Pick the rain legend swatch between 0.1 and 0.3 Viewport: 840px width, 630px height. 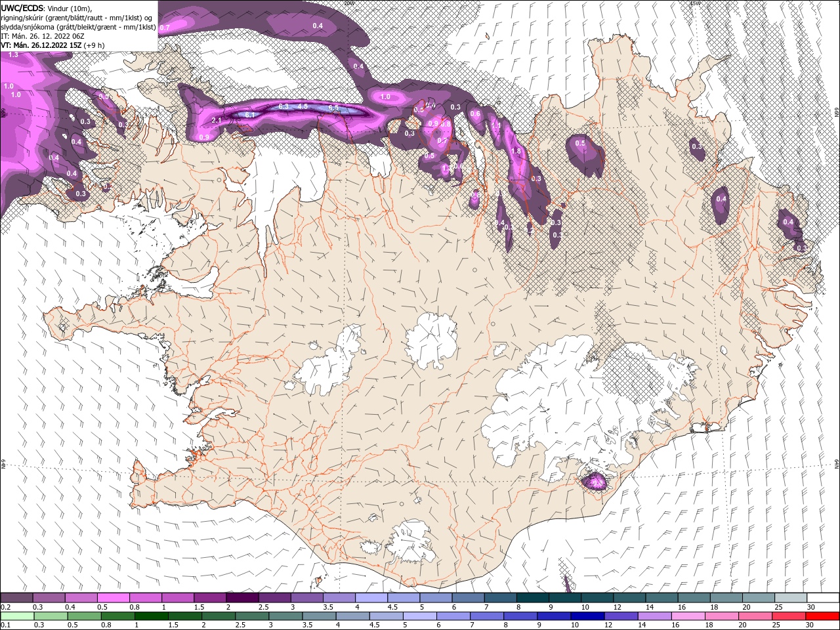[17, 616]
